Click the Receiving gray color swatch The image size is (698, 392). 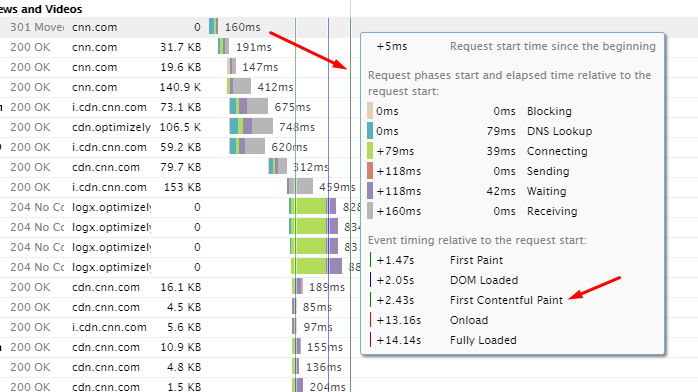pyautogui.click(x=370, y=211)
